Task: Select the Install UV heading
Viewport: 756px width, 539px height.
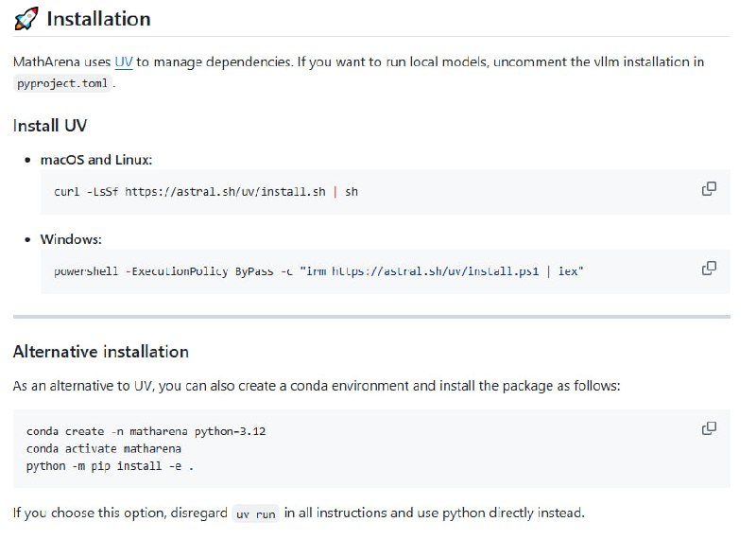Action: point(50,126)
